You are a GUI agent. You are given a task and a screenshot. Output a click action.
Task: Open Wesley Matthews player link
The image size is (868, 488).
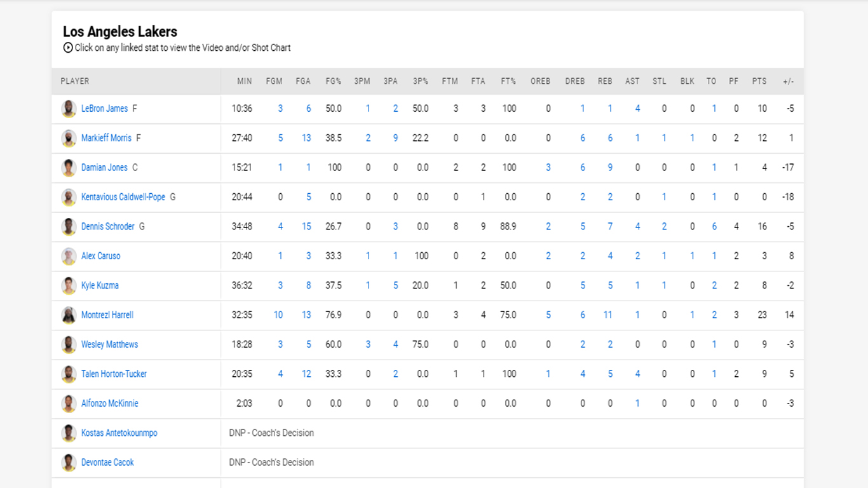(109, 344)
